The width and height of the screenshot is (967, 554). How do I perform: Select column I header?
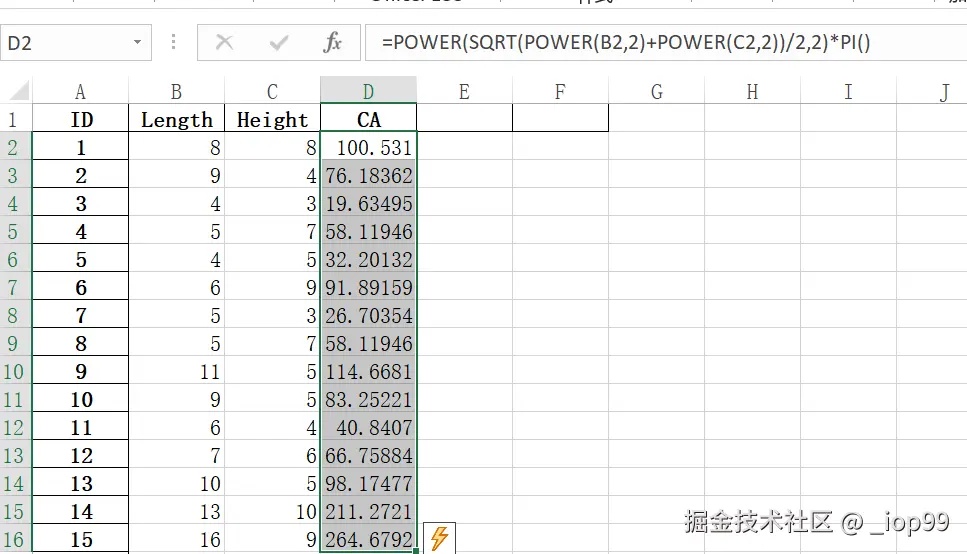pos(848,91)
